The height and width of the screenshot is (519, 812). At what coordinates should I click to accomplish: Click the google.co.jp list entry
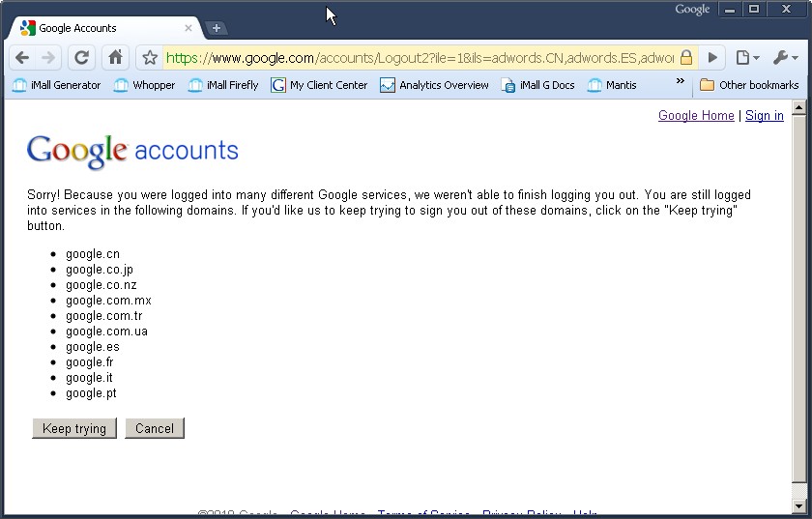coord(100,270)
